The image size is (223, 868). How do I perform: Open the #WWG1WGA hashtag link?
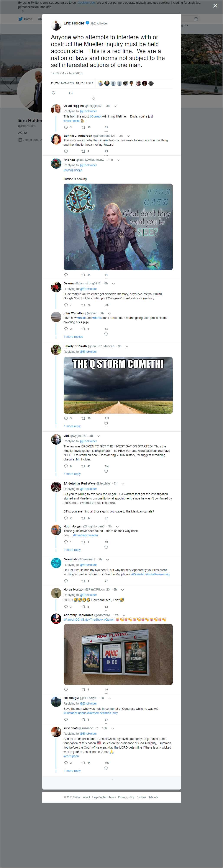coord(73,170)
